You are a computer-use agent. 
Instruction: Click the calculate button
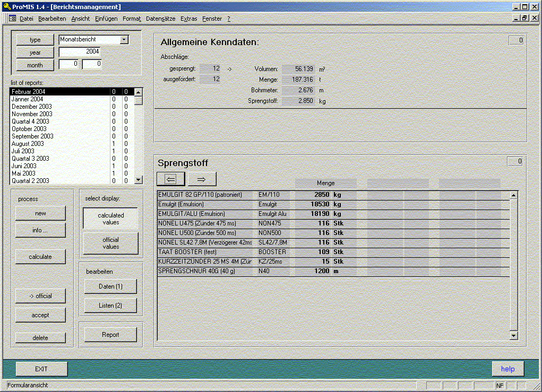pos(40,257)
